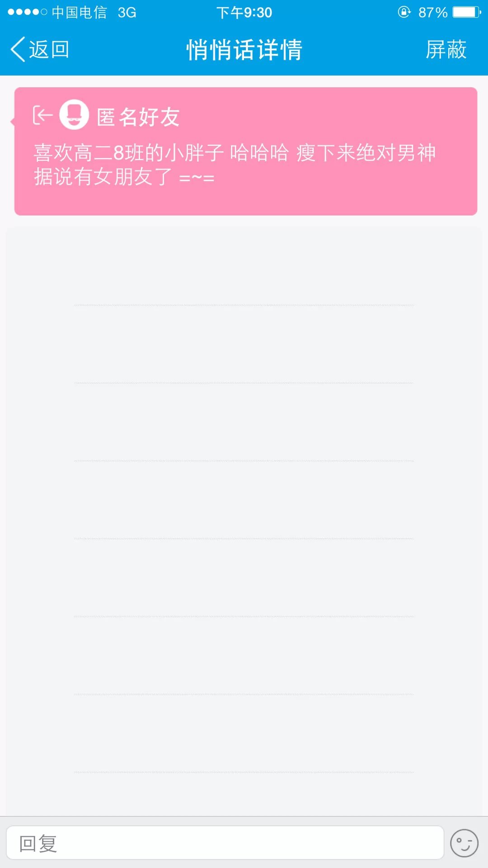The width and height of the screenshot is (488, 868).
Task: Select the 匿名好友 sender name
Action: click(138, 117)
